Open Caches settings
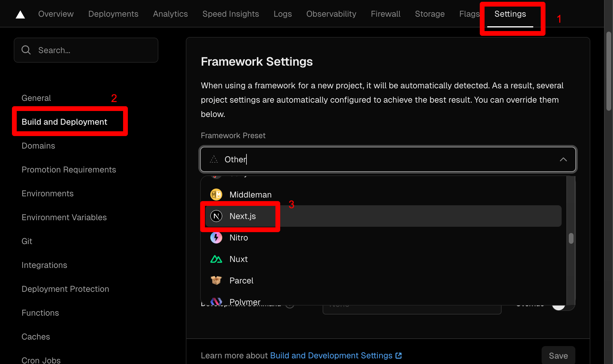613x364 pixels. click(36, 337)
